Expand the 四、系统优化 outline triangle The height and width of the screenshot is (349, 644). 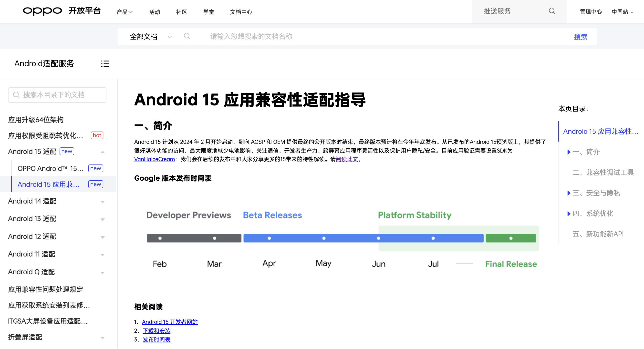569,214
